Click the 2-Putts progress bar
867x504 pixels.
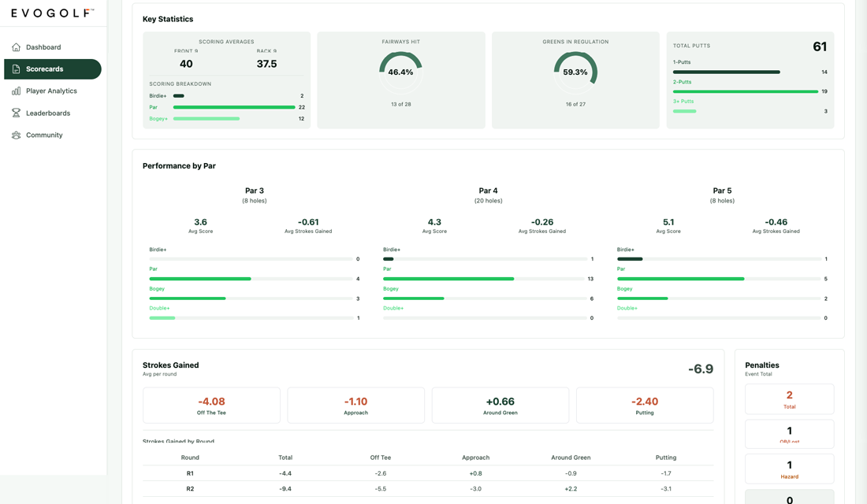click(746, 91)
